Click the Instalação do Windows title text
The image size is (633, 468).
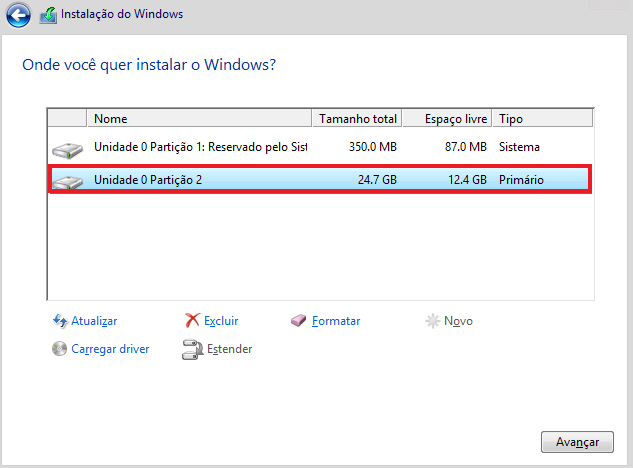pos(122,14)
